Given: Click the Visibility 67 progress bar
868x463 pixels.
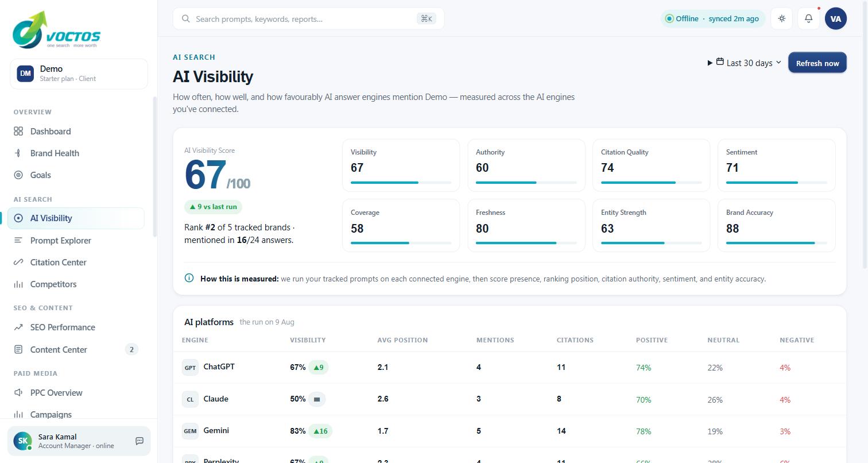Looking at the screenshot, I should (x=401, y=183).
